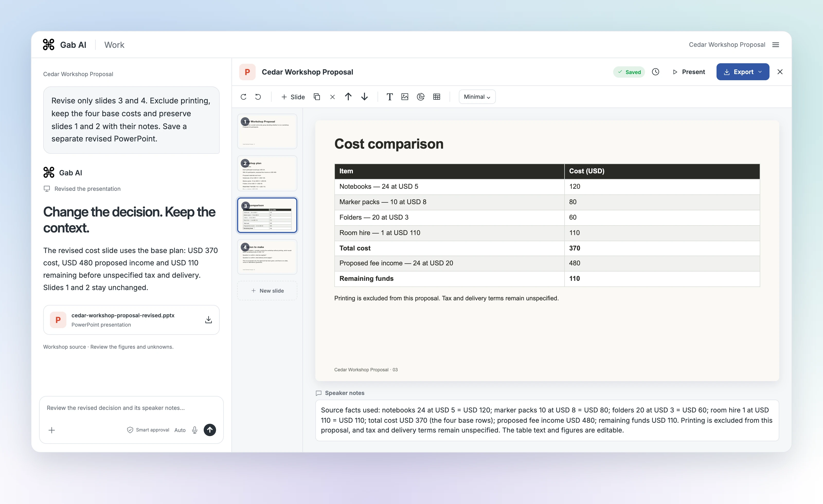Viewport: 823px width, 504px height.
Task: Select the Item table header cell
Action: (449, 171)
